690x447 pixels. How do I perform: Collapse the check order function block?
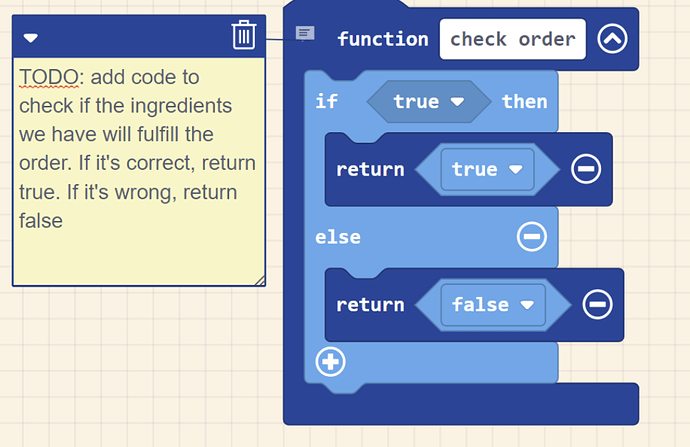pos(612,39)
